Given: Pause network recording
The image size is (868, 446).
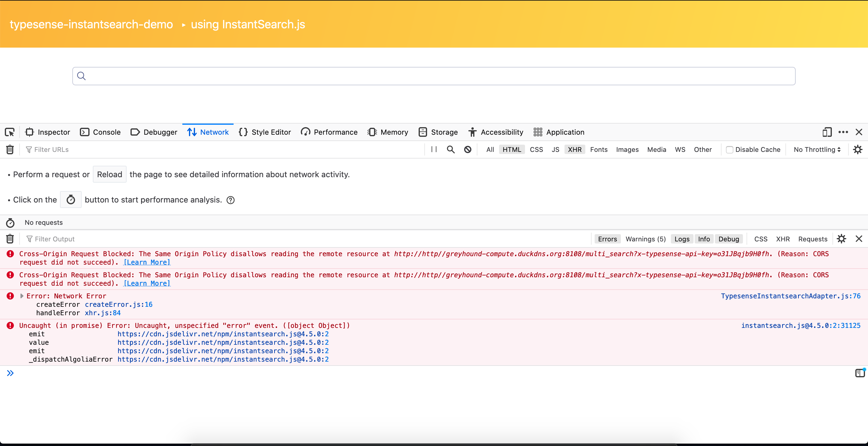Looking at the screenshot, I should click(x=434, y=149).
